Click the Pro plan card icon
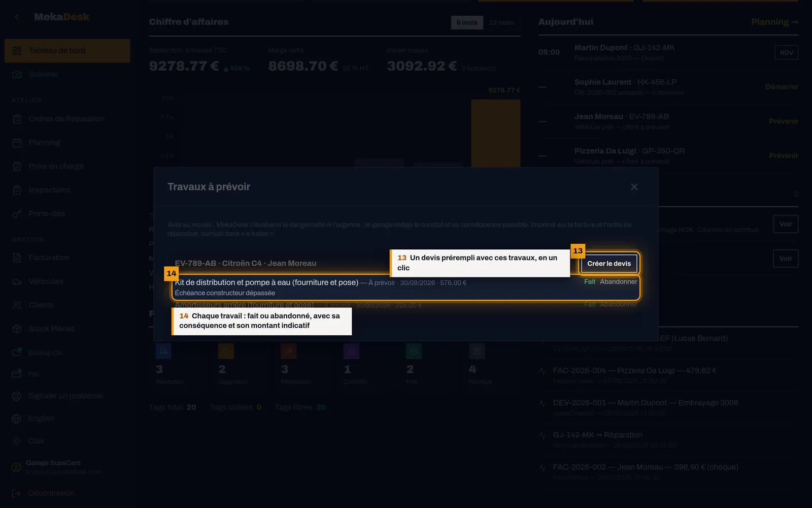 pos(17,374)
